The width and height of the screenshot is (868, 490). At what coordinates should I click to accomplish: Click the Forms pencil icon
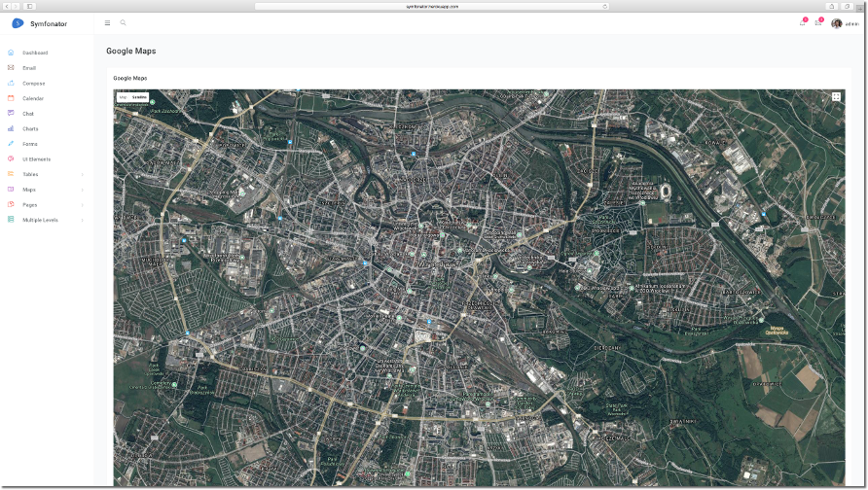pos(11,143)
